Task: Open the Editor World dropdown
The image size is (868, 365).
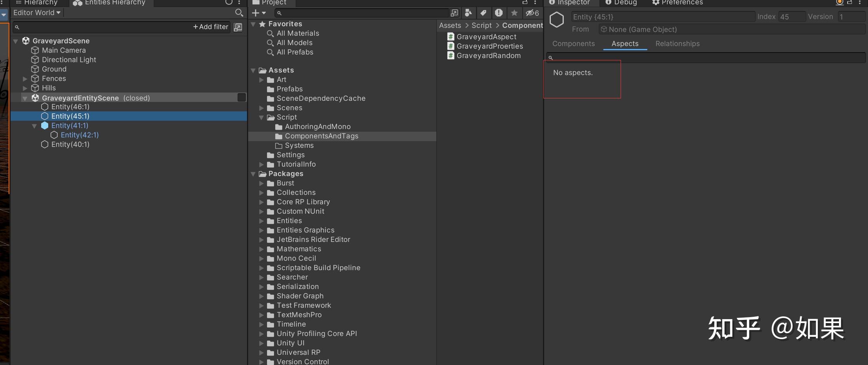Action: coord(37,12)
